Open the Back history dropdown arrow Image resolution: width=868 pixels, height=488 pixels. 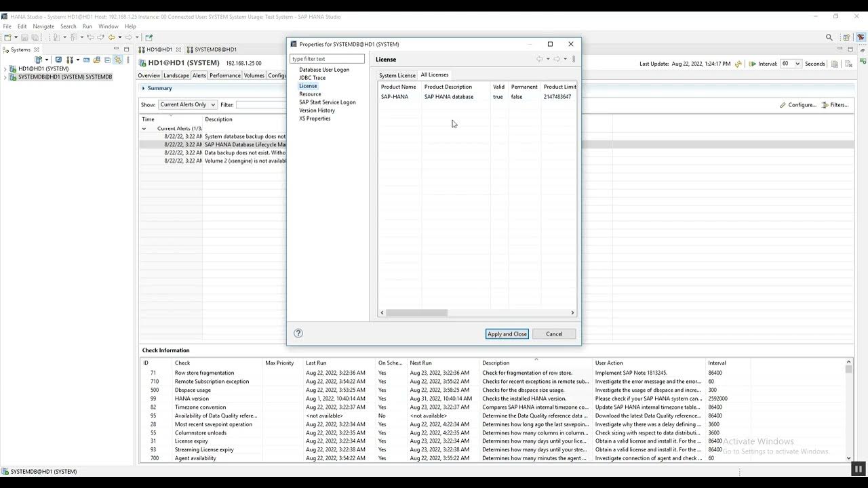click(x=120, y=37)
